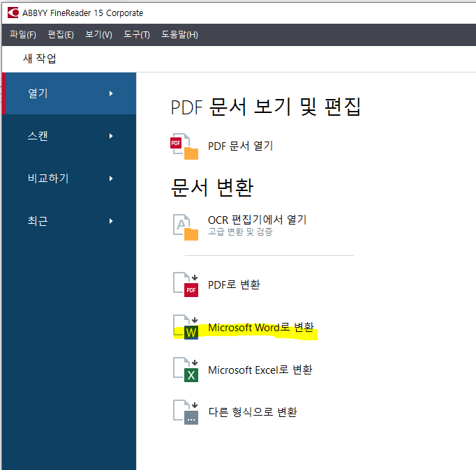Viewport: 476px width, 470px height.
Task: Select 스캔 in the sidebar
Action: tap(69, 136)
